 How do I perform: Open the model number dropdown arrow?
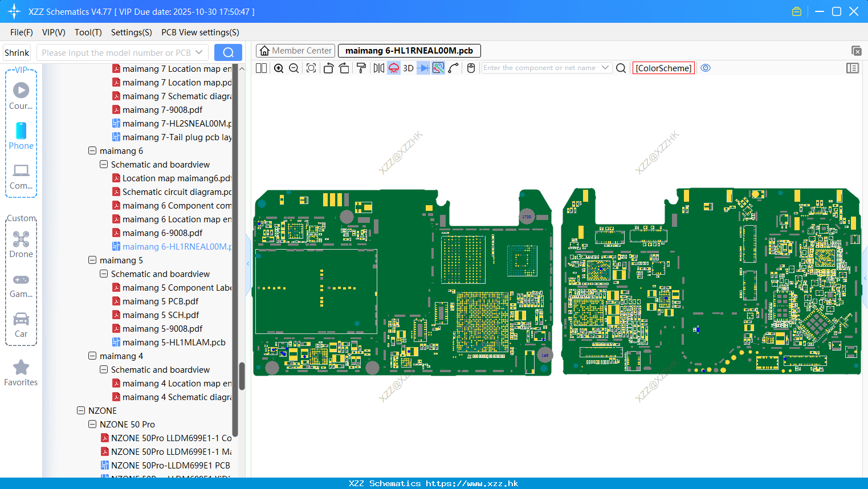[x=199, y=52]
